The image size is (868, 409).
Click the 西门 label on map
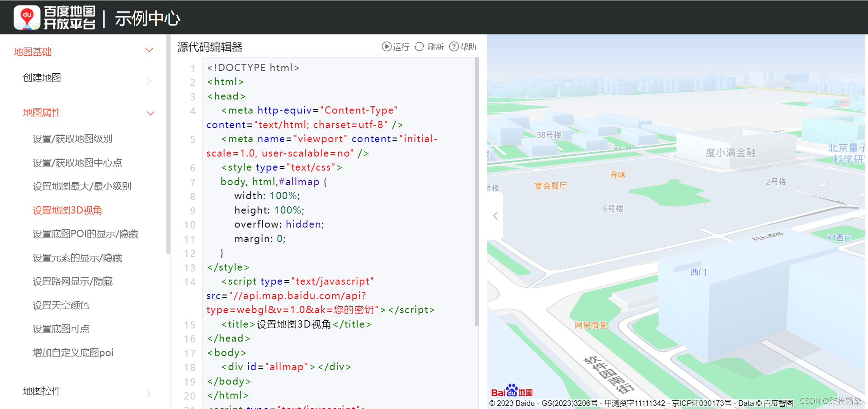698,272
